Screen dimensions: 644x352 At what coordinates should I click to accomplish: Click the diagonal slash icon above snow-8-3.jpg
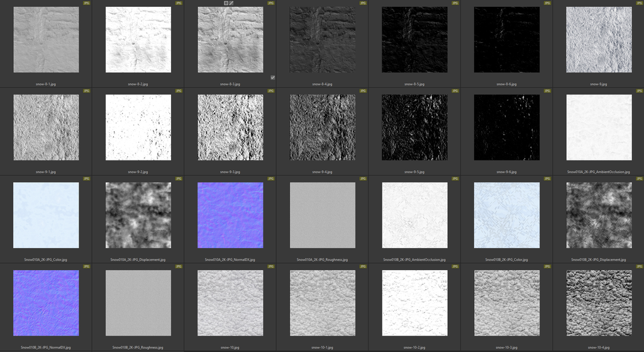(231, 3)
